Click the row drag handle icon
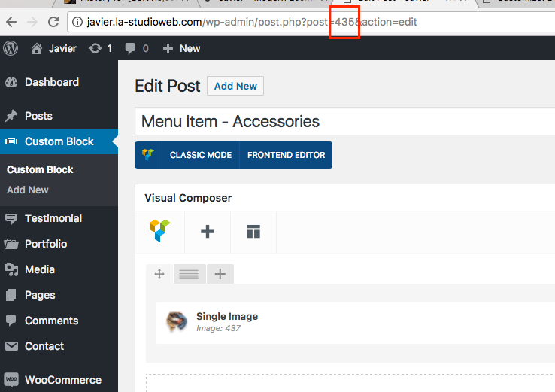Screen dimensions: 555x392 [159, 274]
